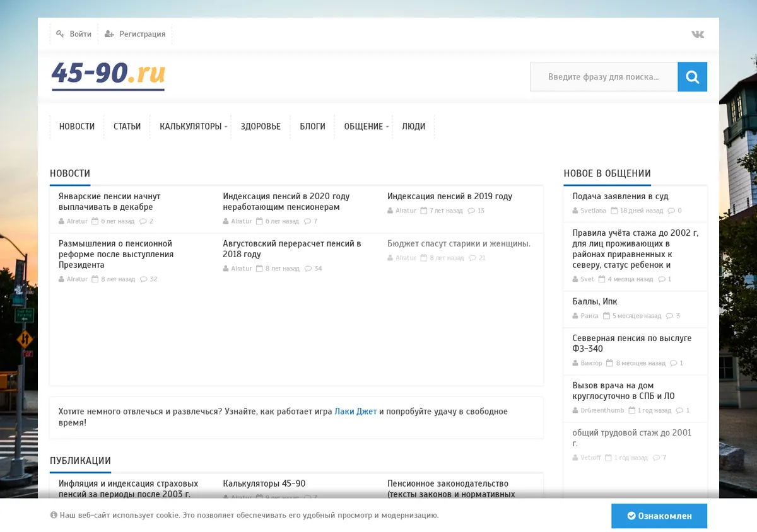This screenshot has height=532, width=757.
Task: Click the user-plus icon beside Регистрация
Action: tap(109, 34)
